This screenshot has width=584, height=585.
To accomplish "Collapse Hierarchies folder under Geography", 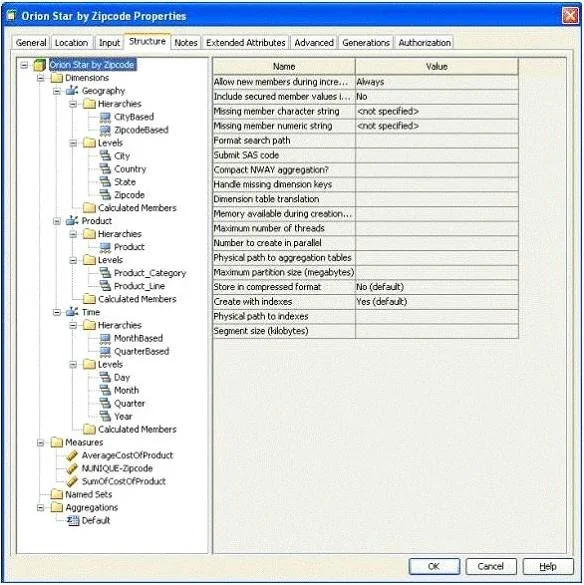I will coord(73,104).
